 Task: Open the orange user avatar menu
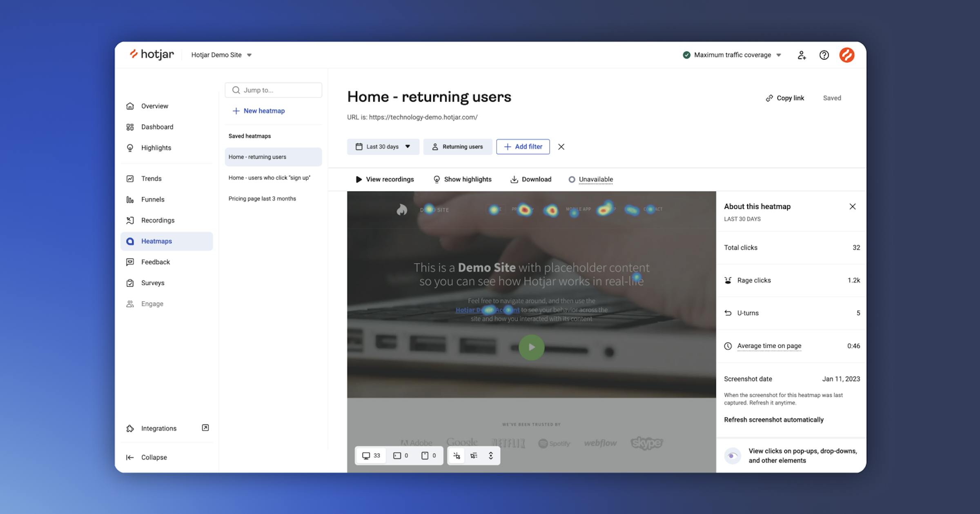846,55
